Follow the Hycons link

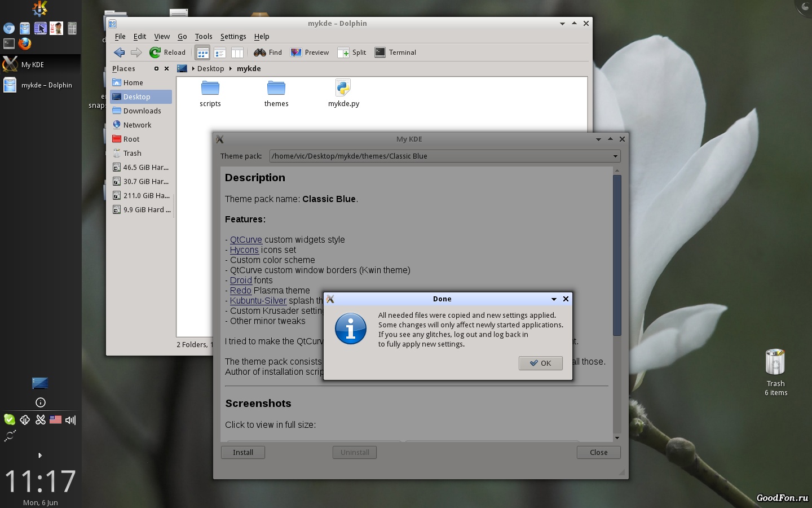coord(244,249)
